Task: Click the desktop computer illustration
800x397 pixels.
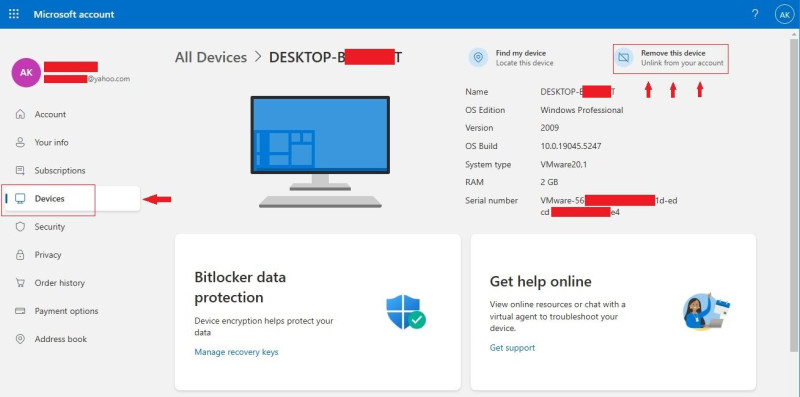Action: pos(320,152)
